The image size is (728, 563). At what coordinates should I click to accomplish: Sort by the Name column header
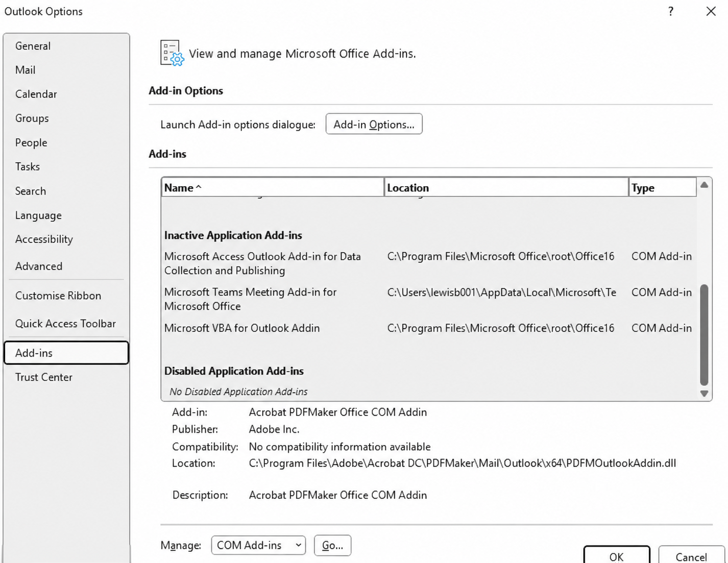click(x=273, y=187)
